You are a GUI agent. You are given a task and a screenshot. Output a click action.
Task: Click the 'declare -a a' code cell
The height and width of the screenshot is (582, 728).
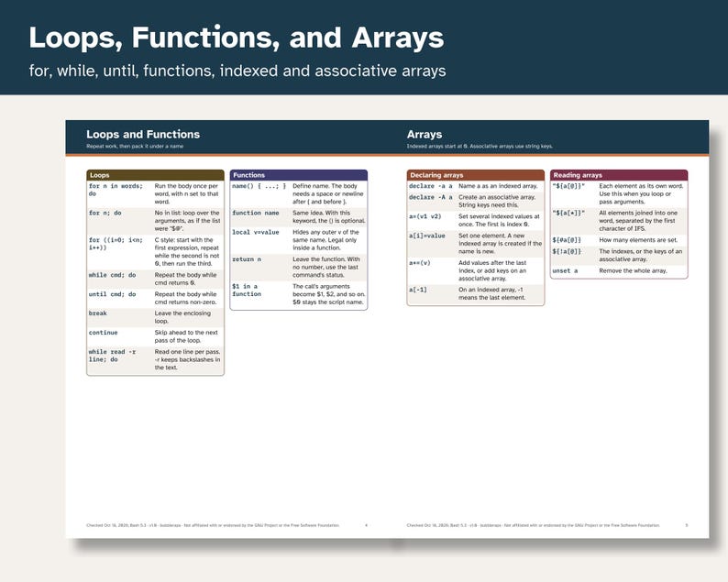coord(430,186)
